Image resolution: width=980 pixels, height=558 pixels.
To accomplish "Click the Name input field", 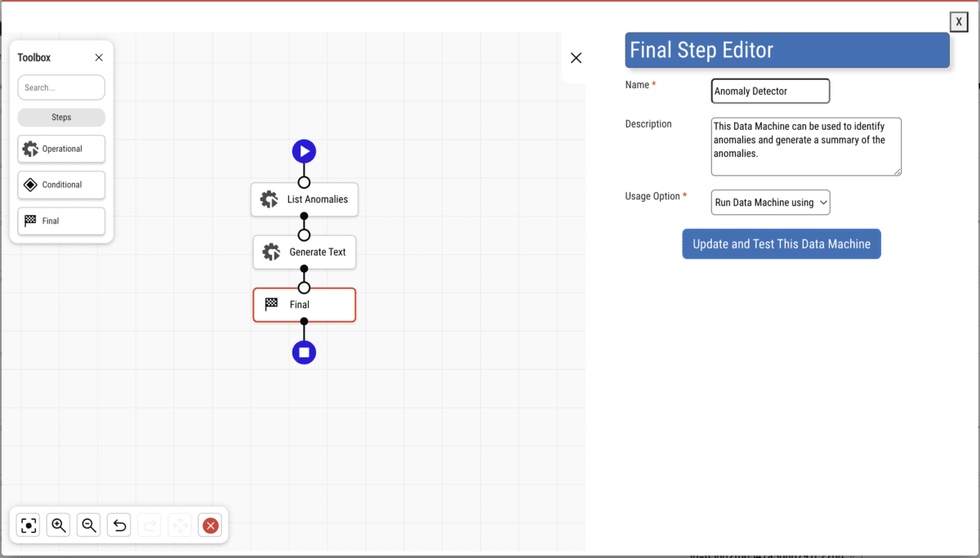I will point(770,91).
